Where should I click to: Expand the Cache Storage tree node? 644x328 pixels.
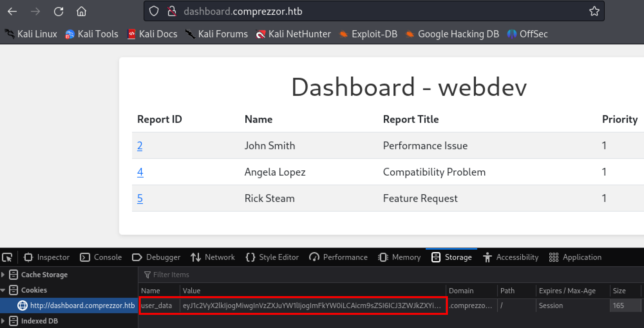[3, 275]
